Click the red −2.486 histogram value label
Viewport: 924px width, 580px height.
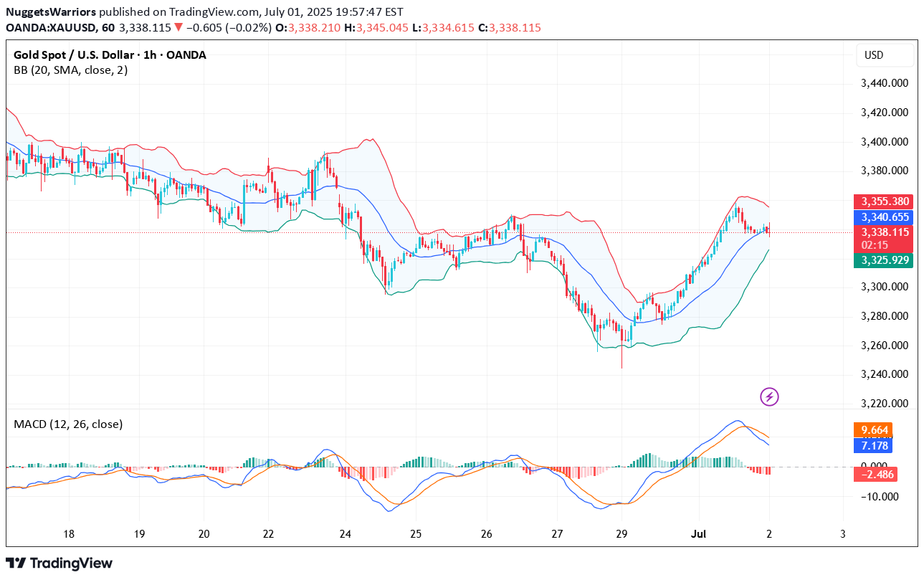click(x=875, y=474)
